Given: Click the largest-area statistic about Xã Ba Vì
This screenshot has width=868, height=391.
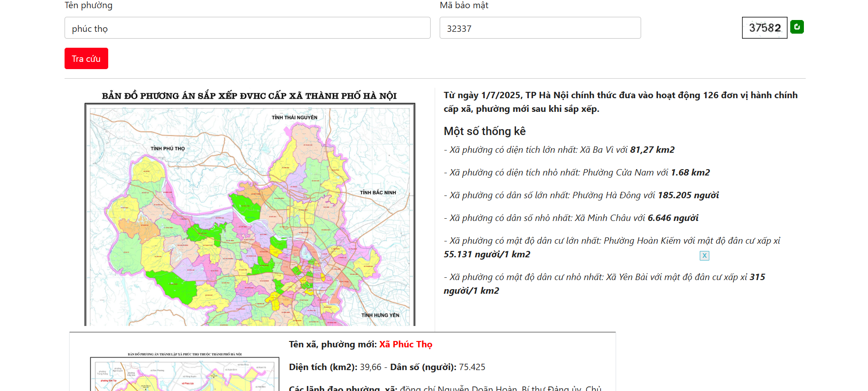Looking at the screenshot, I should click(x=559, y=150).
